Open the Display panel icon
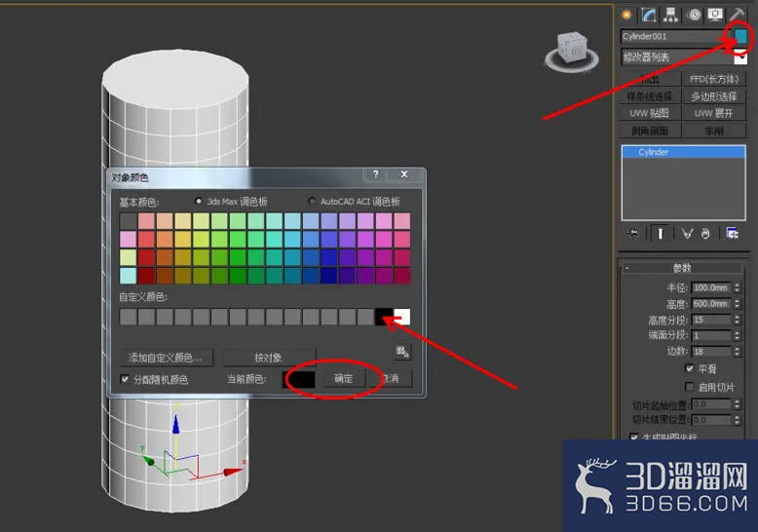 coord(715,15)
